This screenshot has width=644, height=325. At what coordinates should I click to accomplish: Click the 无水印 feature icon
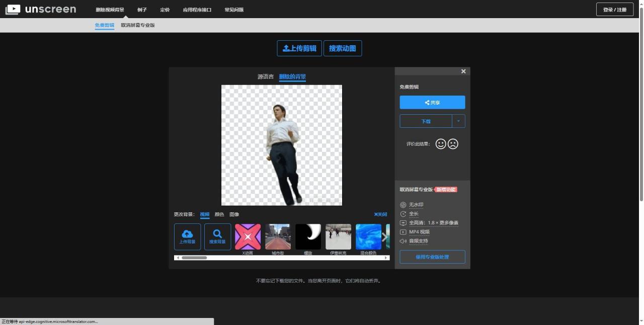(403, 205)
